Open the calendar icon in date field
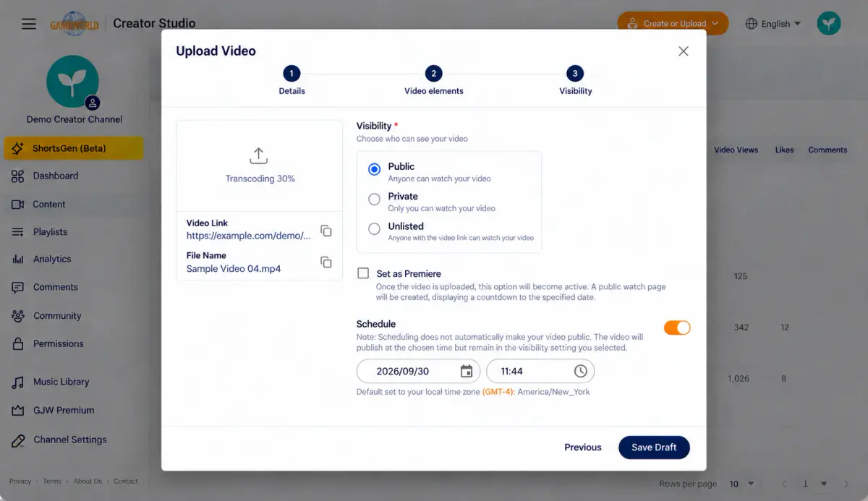868x501 pixels. click(x=467, y=371)
